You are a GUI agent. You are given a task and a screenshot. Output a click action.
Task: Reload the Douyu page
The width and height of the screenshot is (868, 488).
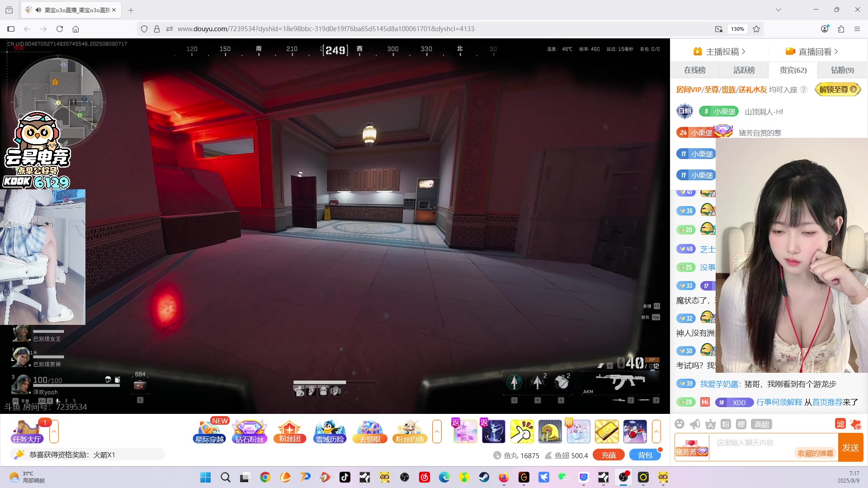60,29
